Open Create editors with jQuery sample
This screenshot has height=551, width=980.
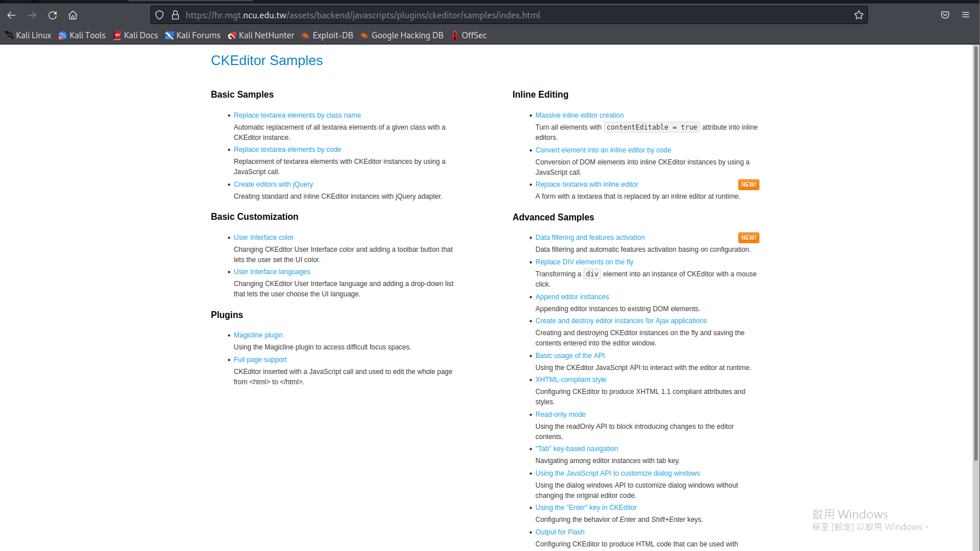pos(273,184)
